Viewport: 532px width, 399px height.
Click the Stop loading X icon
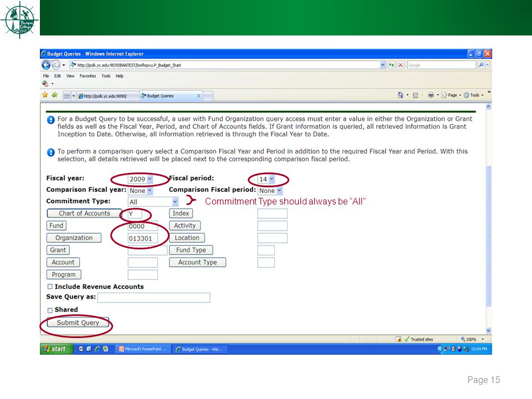pos(401,65)
